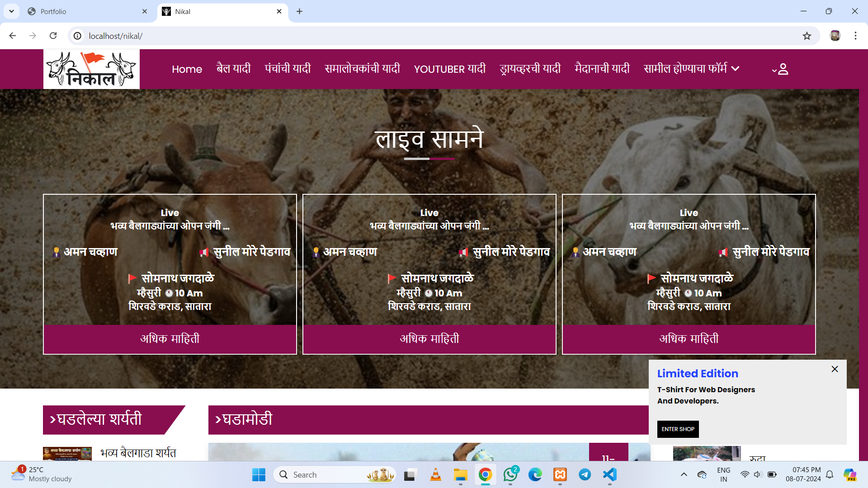The width and height of the screenshot is (868, 488).
Task: Bookmark this page with star icon
Action: pos(807,36)
